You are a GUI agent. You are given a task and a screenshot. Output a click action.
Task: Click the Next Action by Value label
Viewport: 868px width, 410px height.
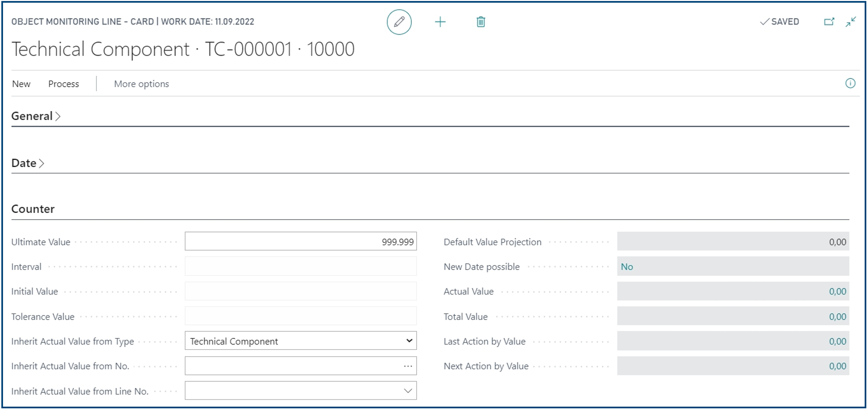(x=486, y=366)
